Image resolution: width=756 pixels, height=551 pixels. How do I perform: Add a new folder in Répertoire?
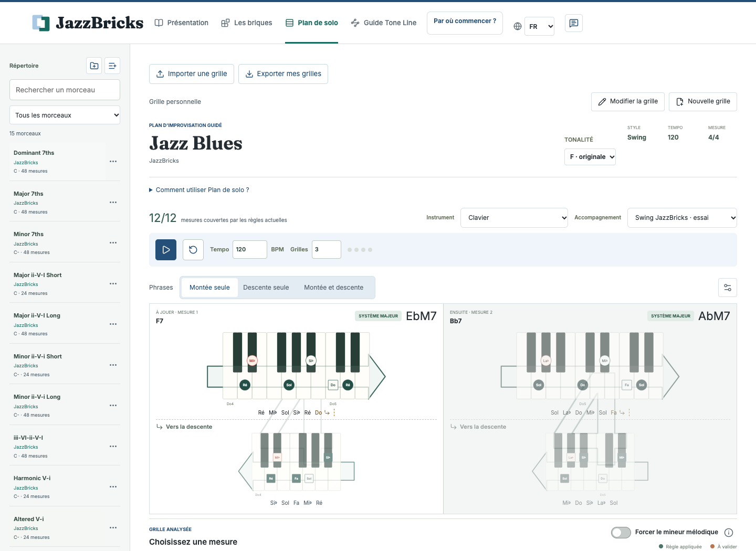tap(94, 66)
